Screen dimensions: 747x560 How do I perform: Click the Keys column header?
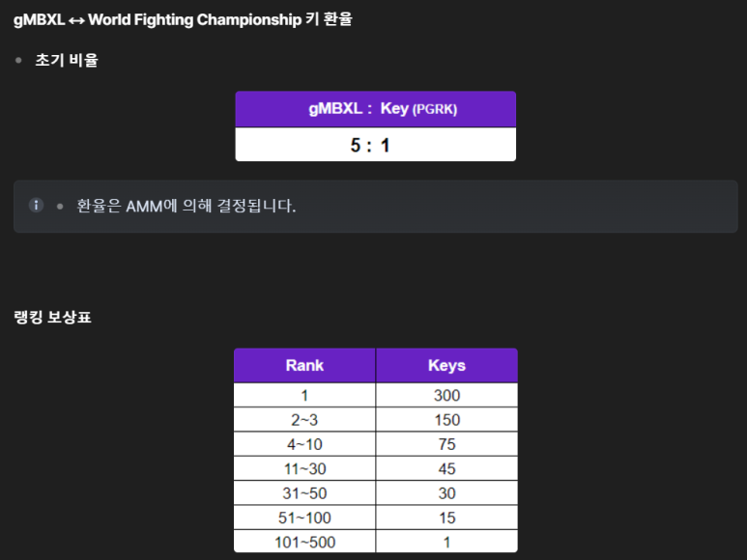(x=446, y=365)
